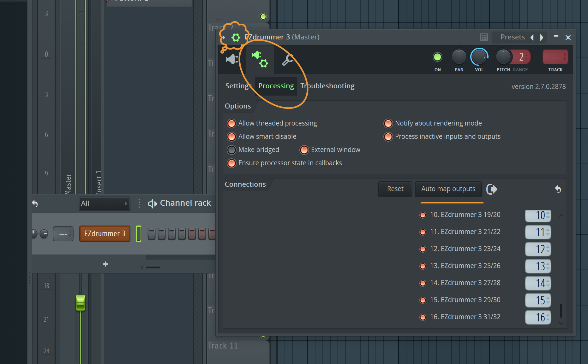This screenshot has height=364, width=588.
Task: Add a channel with the plus button
Action: (105, 264)
